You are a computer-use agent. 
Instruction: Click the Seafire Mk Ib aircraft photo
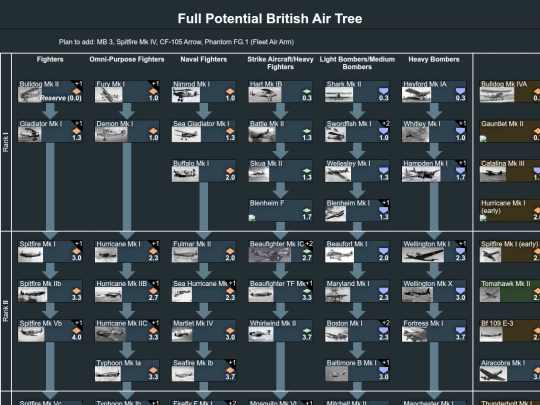tap(183, 374)
